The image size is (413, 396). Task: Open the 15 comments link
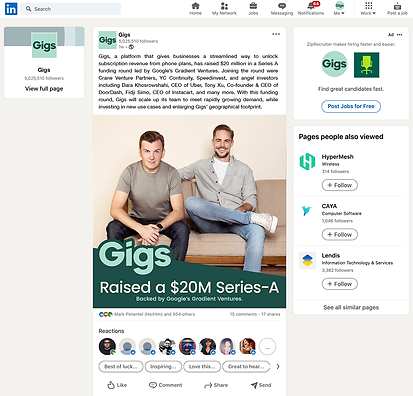tap(243, 314)
